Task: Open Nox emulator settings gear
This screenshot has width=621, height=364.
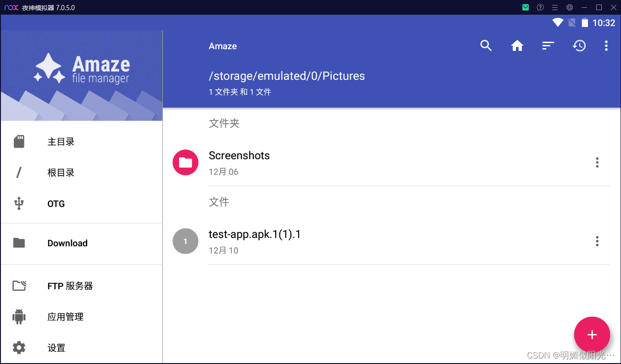Action: [x=570, y=7]
